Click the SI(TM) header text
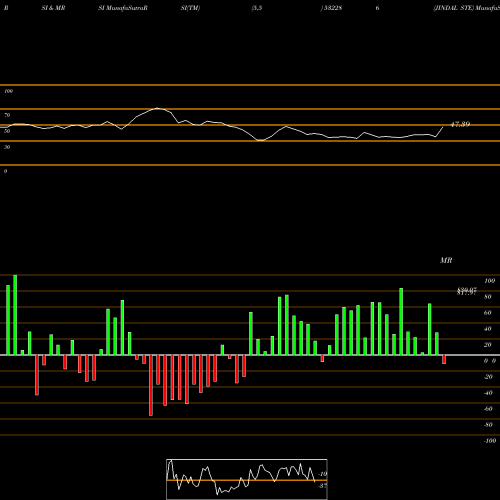This screenshot has width=500, height=500. click(190, 8)
